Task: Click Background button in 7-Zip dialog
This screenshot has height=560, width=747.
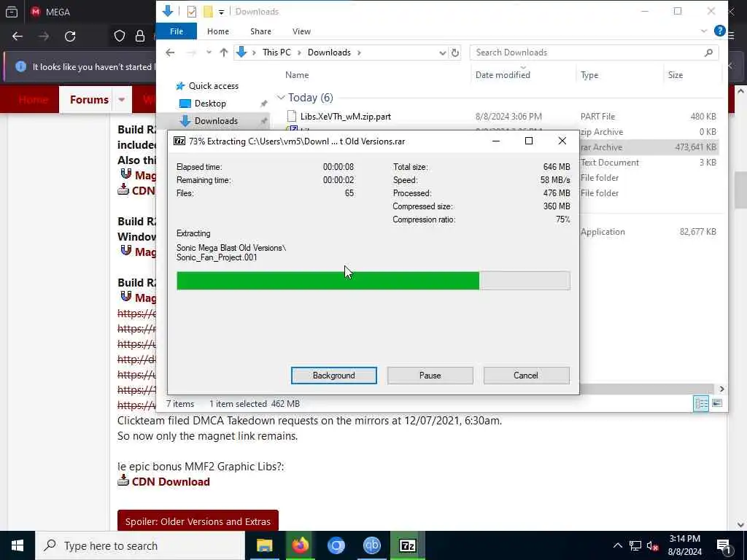Action: tap(333, 376)
